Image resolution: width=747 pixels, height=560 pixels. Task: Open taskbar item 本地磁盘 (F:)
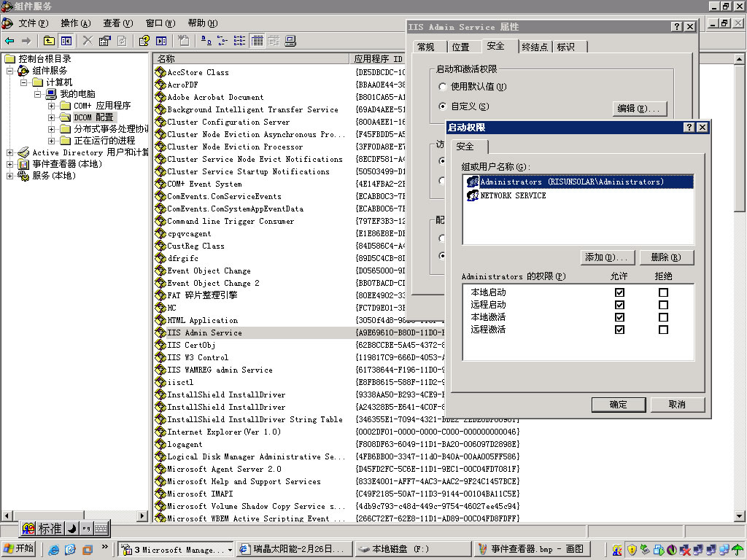[x=413, y=549]
